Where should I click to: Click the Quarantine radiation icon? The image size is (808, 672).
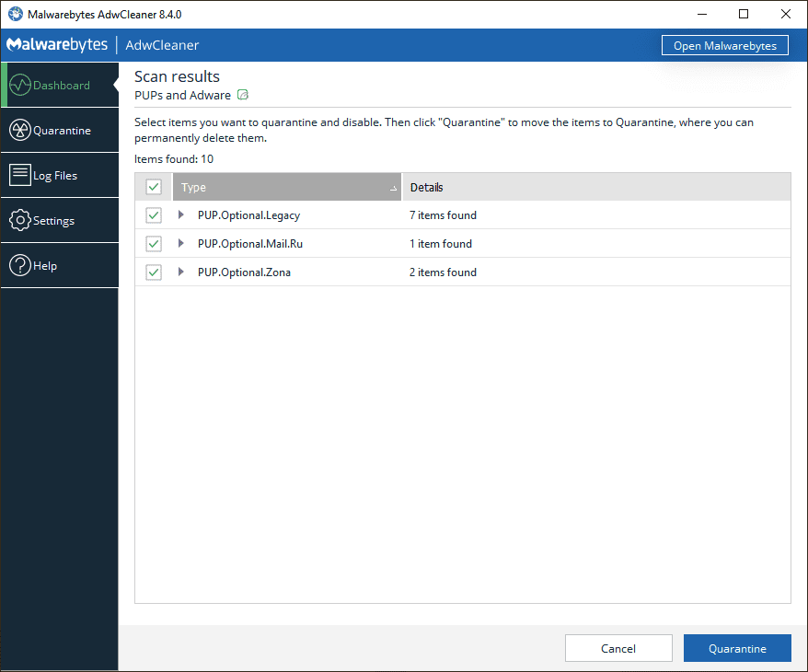coord(20,131)
